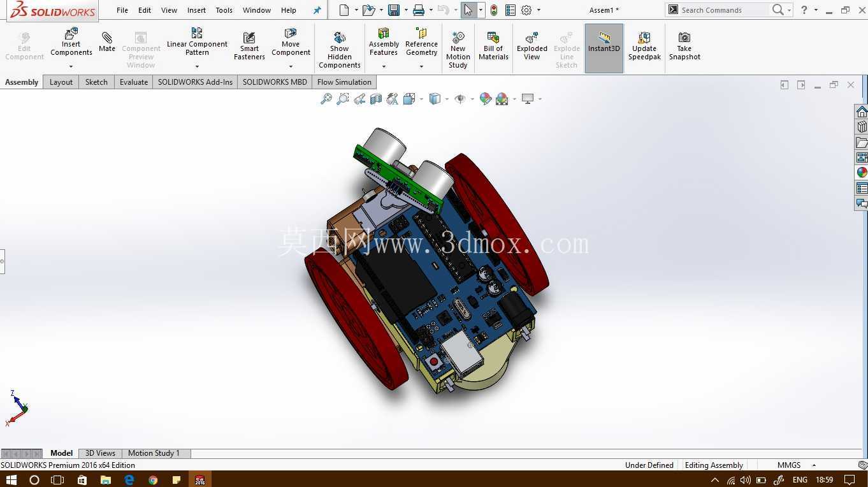Click Show Hidden Components

[340, 49]
